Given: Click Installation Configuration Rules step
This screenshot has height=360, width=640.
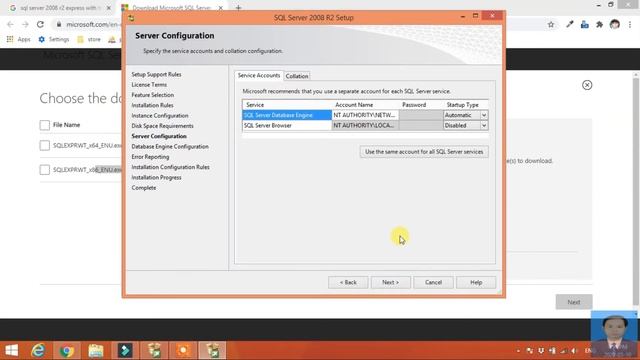Looking at the screenshot, I should point(170,167).
